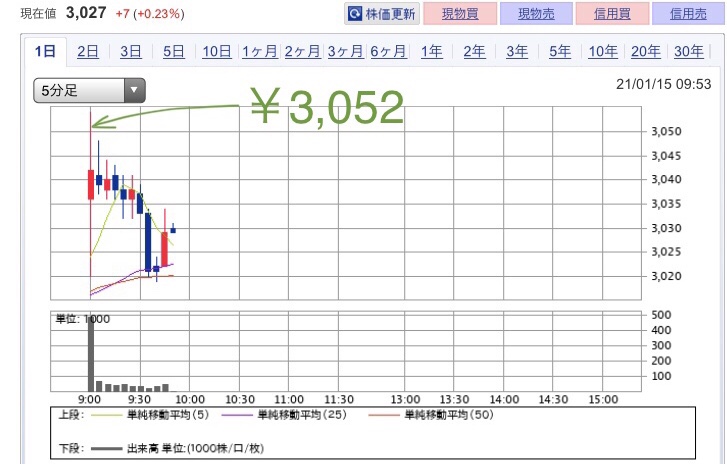Switch to the 2日 chart tab
The width and height of the screenshot is (727, 464).
(x=88, y=51)
